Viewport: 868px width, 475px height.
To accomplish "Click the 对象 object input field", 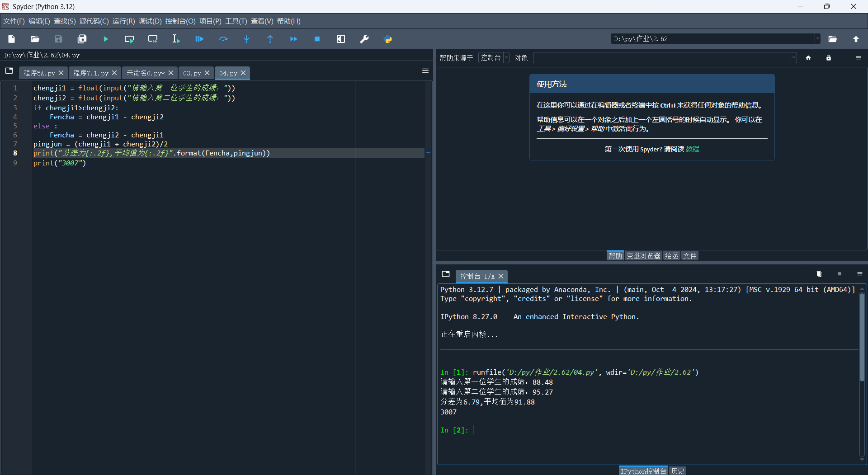I will click(x=662, y=58).
